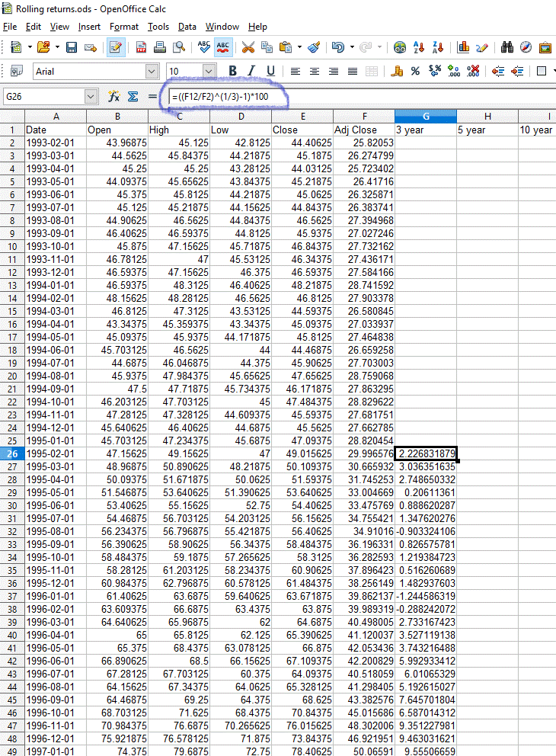Click the Name Box showing G26
The height and width of the screenshot is (756, 556).
[44, 97]
